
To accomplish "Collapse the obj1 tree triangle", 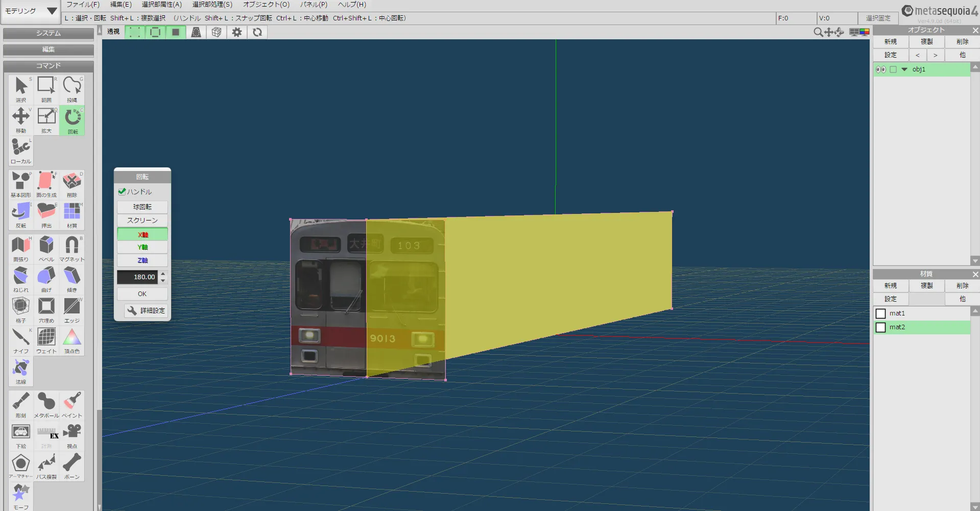I will 904,69.
